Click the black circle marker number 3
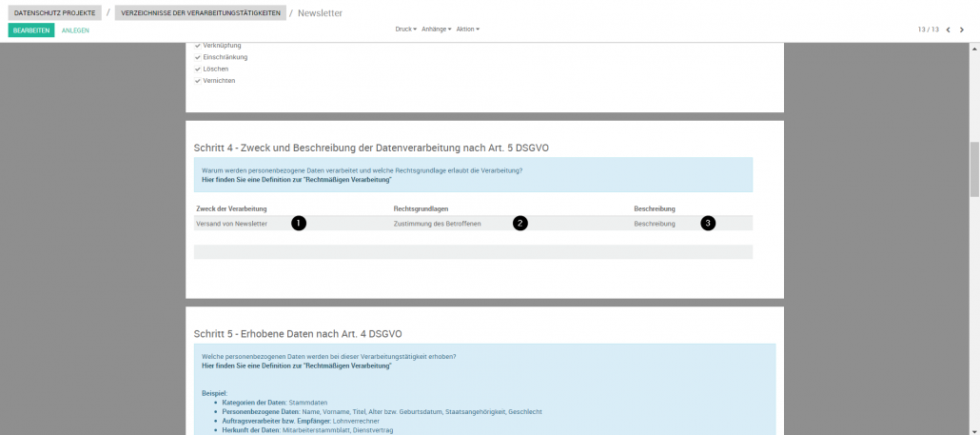The width and height of the screenshot is (980, 435). click(x=707, y=223)
